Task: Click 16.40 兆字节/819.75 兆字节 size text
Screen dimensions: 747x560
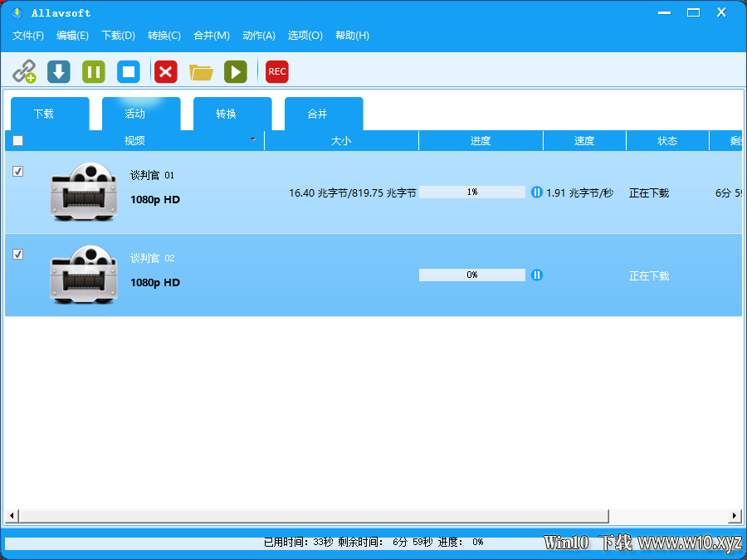Action: tap(353, 192)
